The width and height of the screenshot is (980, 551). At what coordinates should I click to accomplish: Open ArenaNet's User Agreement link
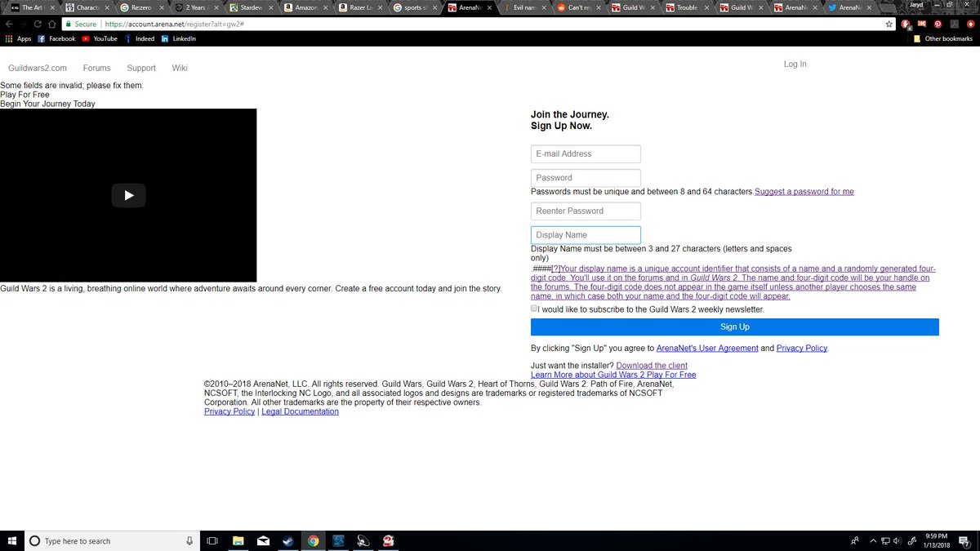707,349
